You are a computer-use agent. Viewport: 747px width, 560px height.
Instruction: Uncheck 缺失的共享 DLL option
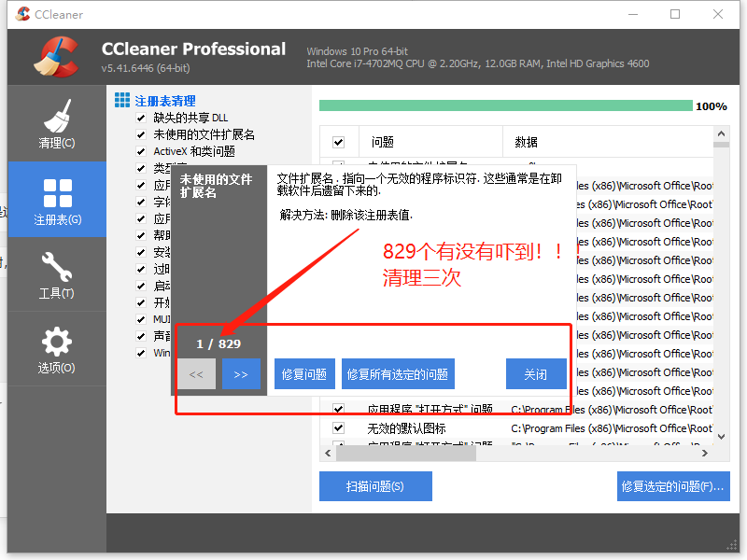coord(141,118)
